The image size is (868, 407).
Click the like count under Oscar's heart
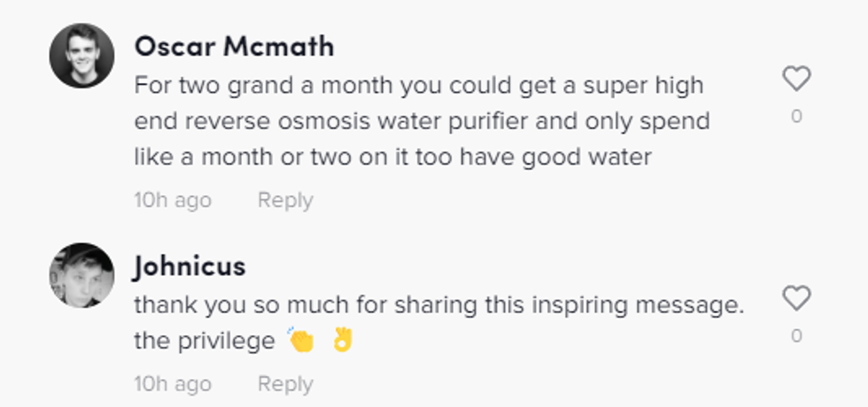click(x=796, y=116)
